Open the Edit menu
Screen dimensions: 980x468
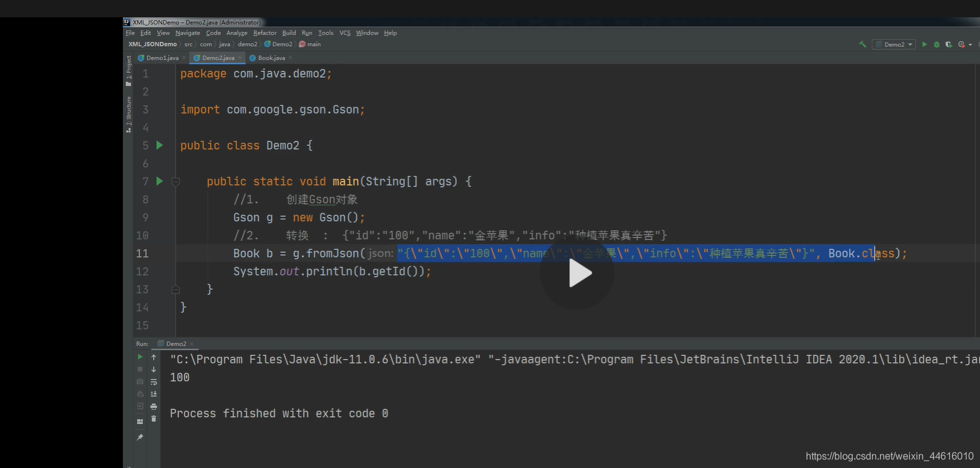click(146, 33)
